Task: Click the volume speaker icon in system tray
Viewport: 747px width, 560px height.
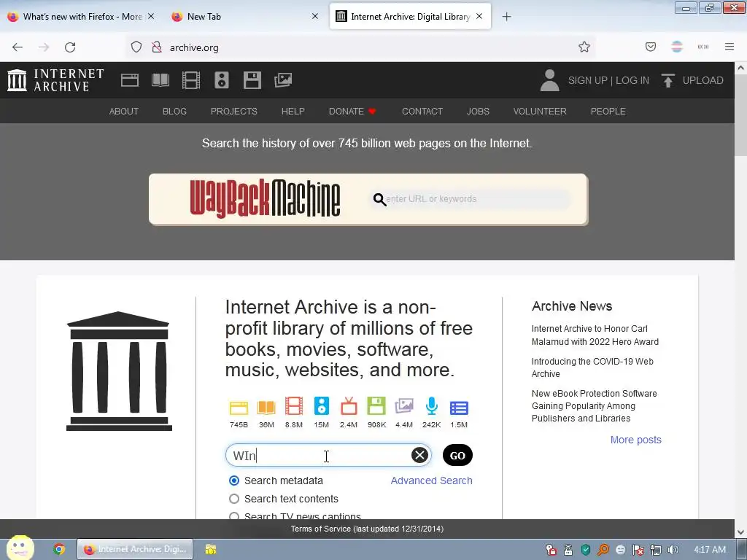Action: [673, 550]
